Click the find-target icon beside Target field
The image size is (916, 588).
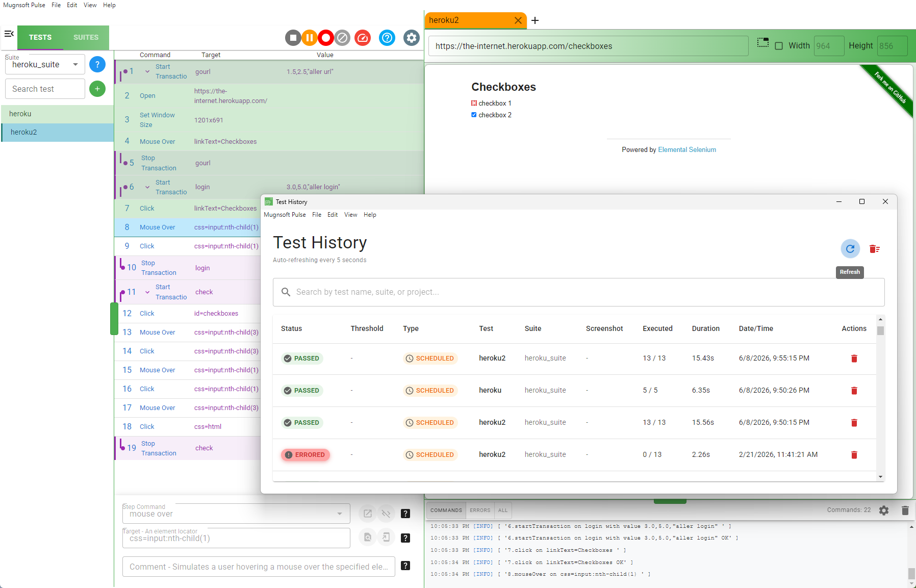367,538
